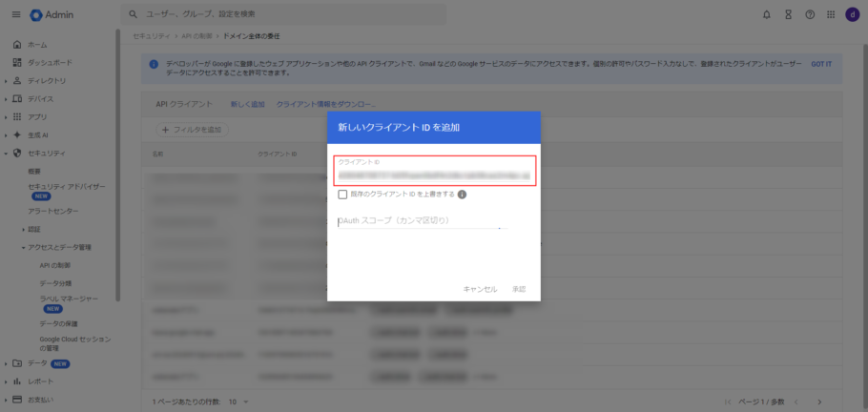Click the キャンセル button in dialog
The width and height of the screenshot is (868, 412).
click(x=480, y=289)
